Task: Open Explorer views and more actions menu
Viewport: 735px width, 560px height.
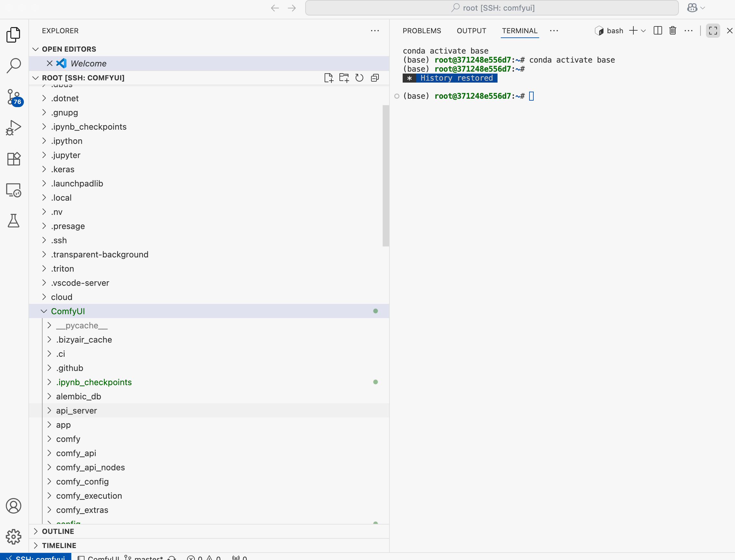Action: click(375, 31)
